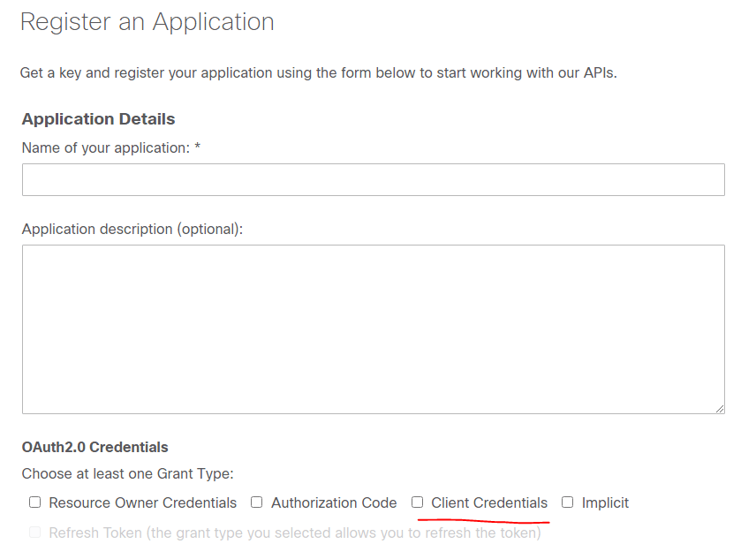Click the 'Register an Application' page heading
Viewport: 756px width, 559px height.
pyautogui.click(x=147, y=22)
